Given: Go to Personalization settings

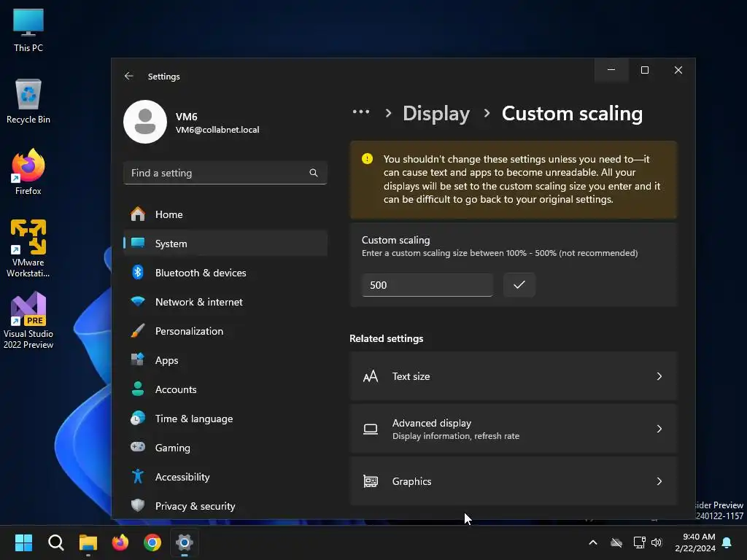Looking at the screenshot, I should tap(225, 331).
